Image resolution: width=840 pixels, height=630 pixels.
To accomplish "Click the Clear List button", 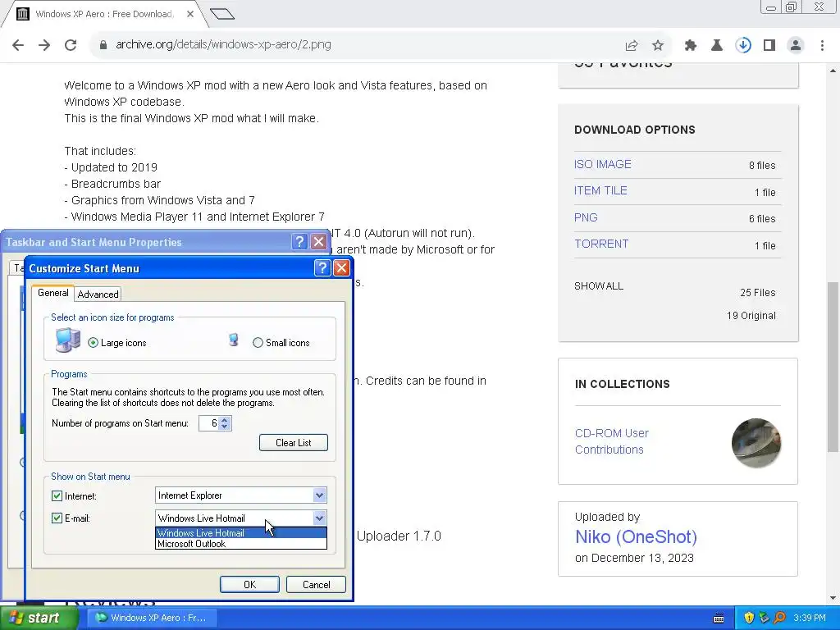I will tap(293, 442).
